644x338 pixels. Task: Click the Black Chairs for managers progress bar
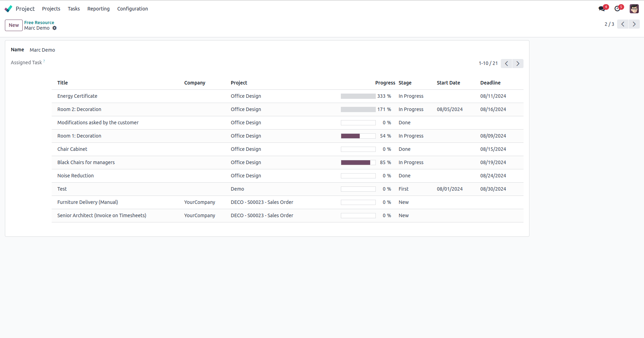coord(358,162)
